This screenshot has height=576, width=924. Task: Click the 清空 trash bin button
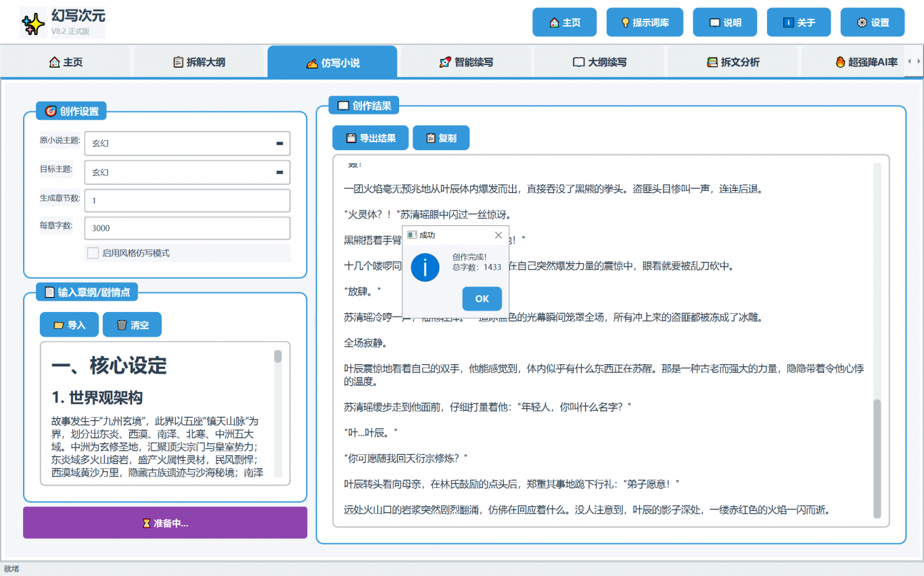(132, 325)
